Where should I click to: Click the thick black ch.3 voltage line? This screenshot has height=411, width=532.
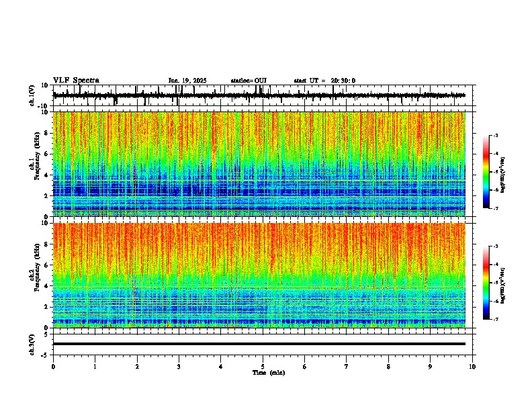pyautogui.click(x=259, y=344)
